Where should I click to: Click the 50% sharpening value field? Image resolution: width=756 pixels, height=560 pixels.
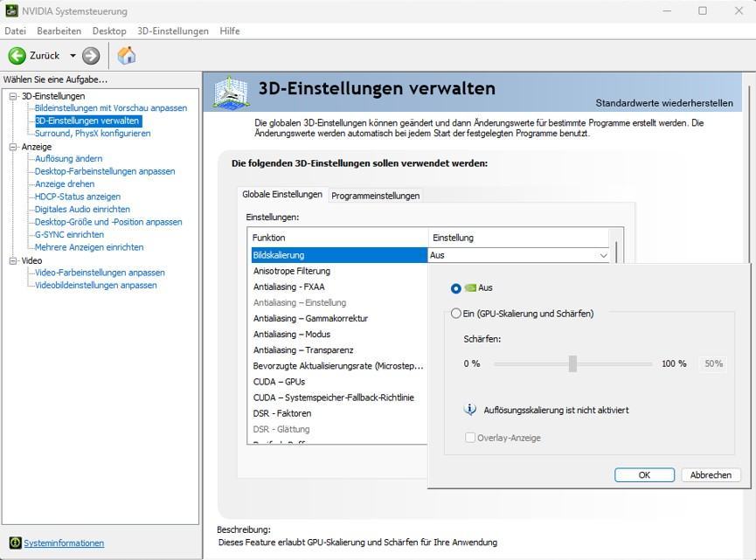coord(713,363)
